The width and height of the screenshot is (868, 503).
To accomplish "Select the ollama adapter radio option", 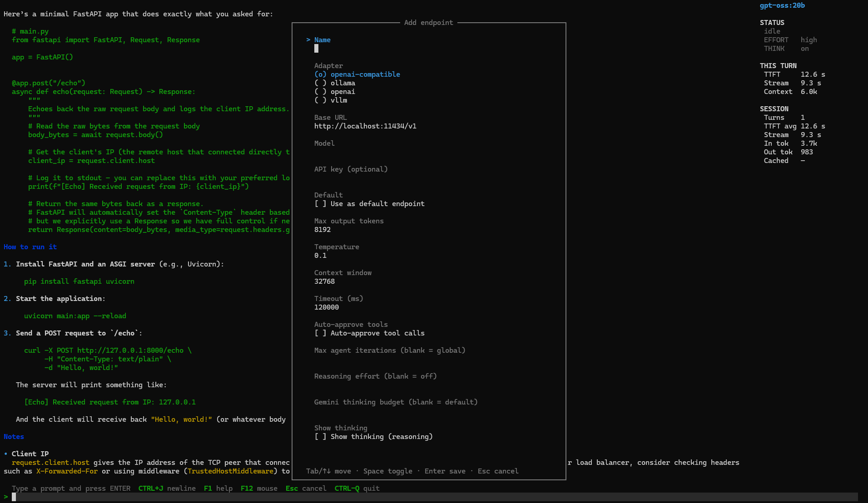I will 335,83.
